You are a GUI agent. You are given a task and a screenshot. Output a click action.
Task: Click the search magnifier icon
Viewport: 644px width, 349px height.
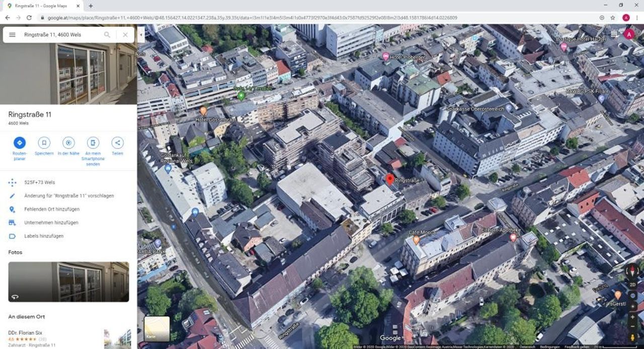pos(107,35)
